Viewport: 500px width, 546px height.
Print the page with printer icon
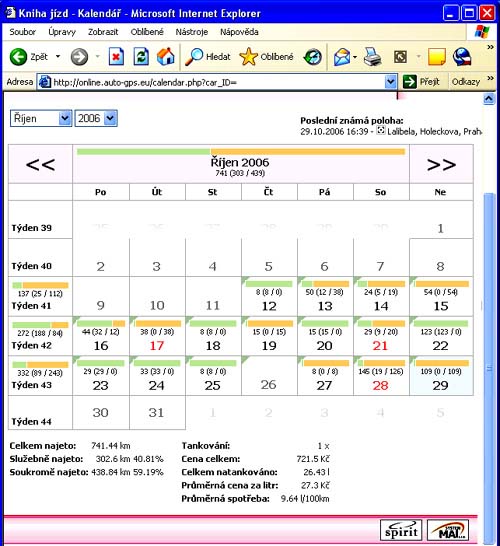point(372,57)
